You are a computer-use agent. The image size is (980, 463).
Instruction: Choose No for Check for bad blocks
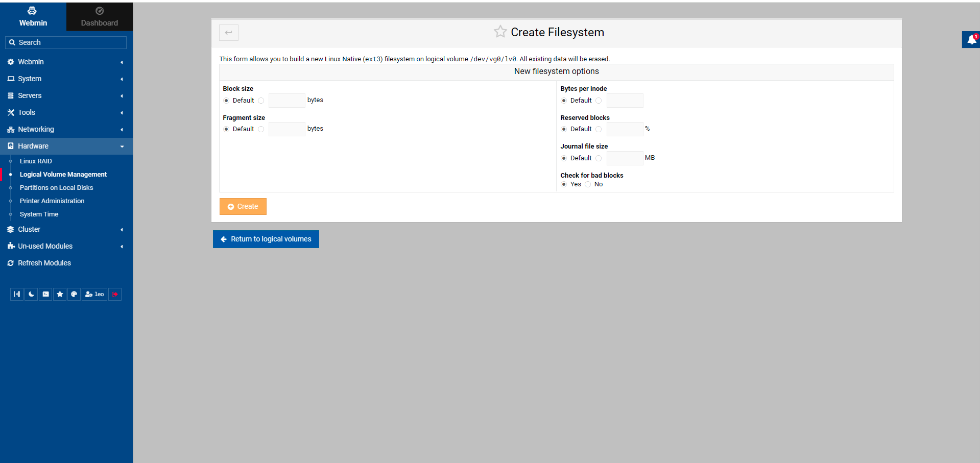pyautogui.click(x=588, y=184)
